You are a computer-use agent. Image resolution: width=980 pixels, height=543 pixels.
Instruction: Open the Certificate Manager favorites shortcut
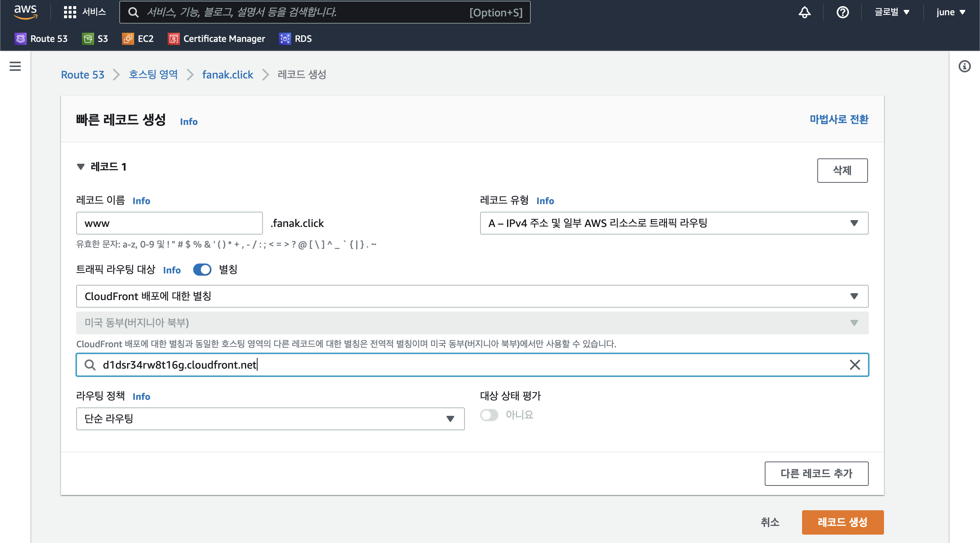(216, 38)
